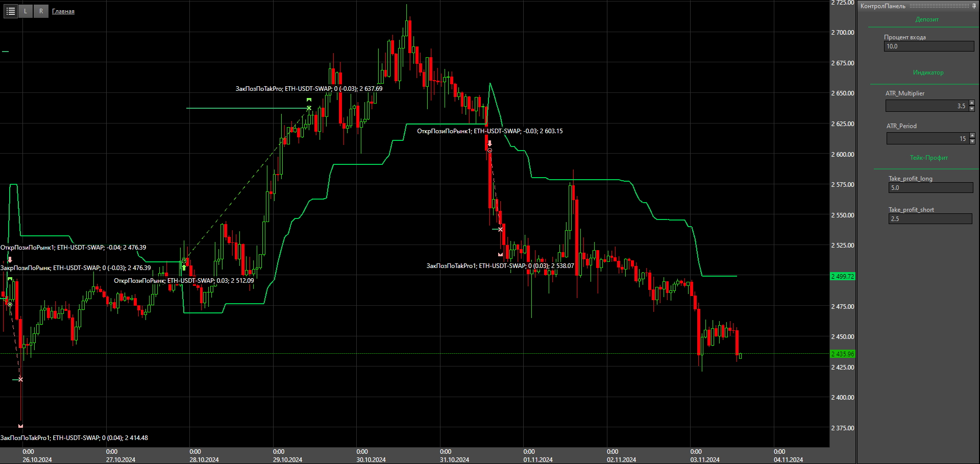Click the take-profit X marker near 2 637.69
980x464 pixels.
click(x=309, y=108)
